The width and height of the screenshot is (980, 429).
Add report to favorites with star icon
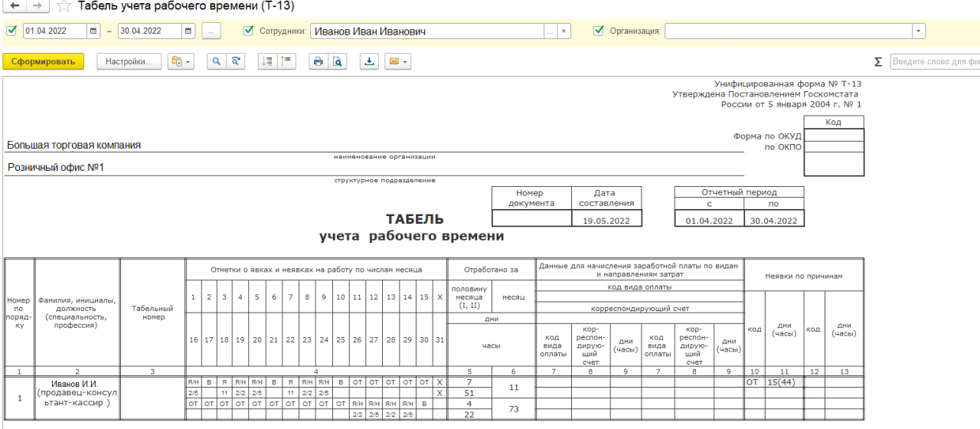coord(64,6)
